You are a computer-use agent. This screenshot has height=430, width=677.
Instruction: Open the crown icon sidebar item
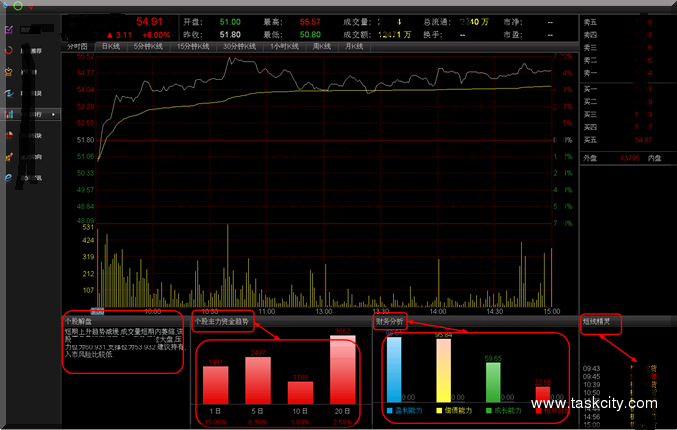click(9, 72)
